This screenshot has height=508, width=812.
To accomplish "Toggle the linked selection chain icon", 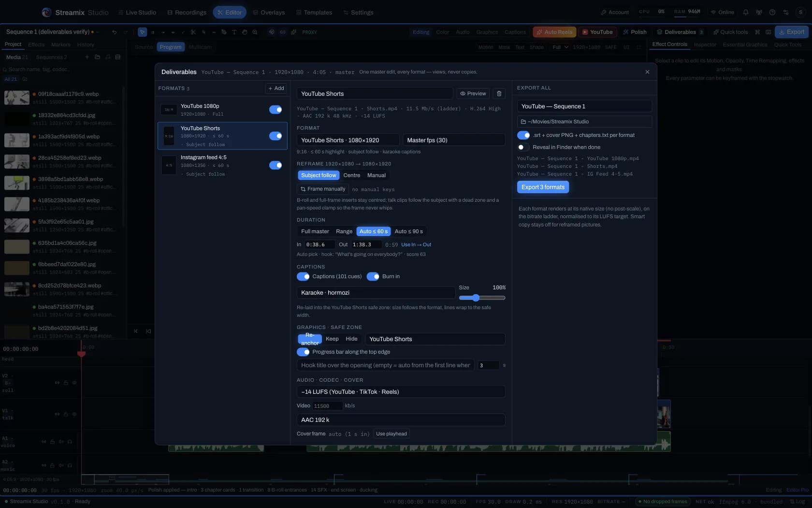I will (x=283, y=32).
